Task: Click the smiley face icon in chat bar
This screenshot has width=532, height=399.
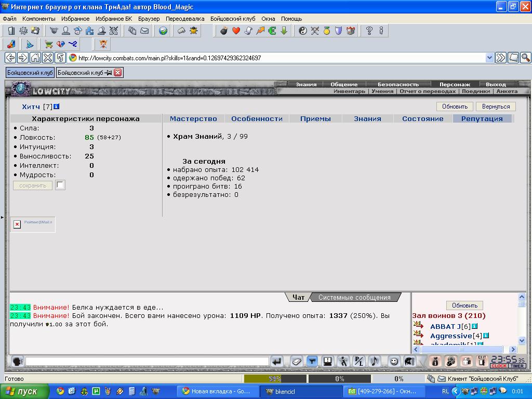Action: pyautogui.click(x=394, y=361)
